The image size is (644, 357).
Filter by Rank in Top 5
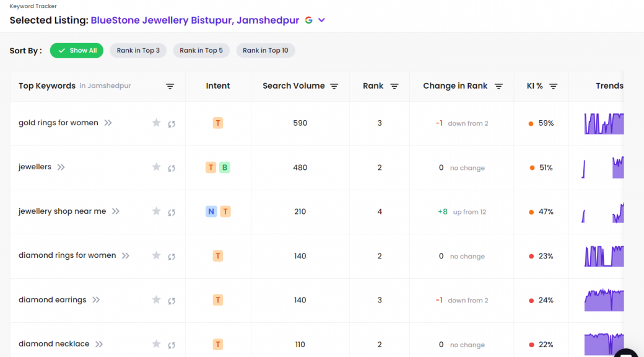coord(201,51)
